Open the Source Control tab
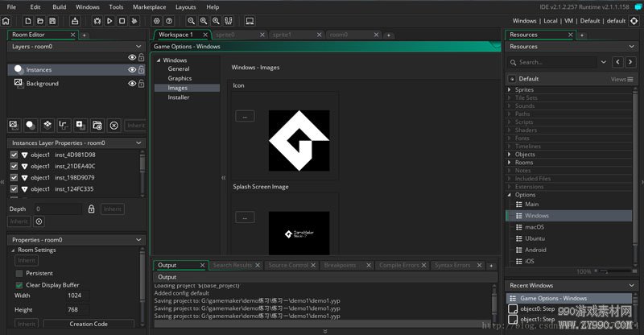The width and height of the screenshot is (644, 335). pos(288,265)
